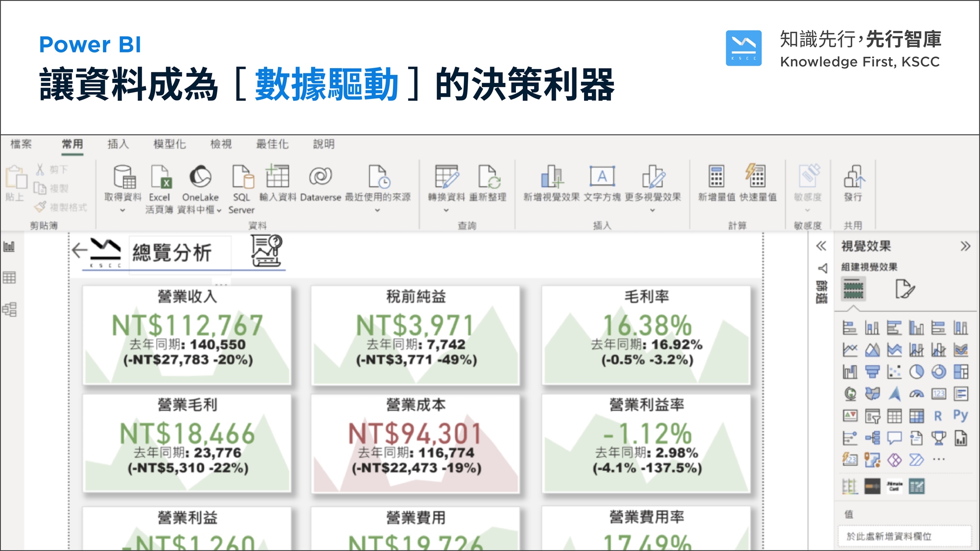The image size is (980, 551).
Task: Open the SQL Server data connector
Action: point(242,177)
